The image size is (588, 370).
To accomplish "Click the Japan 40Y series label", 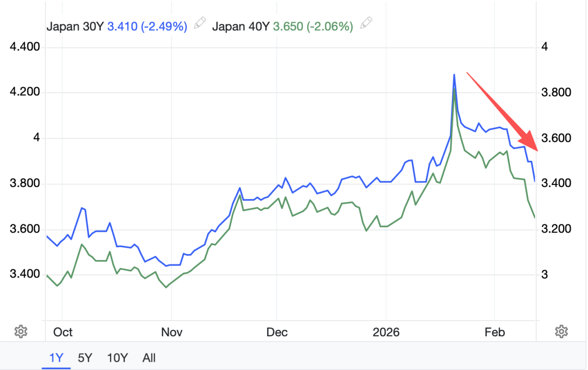I will pyautogui.click(x=241, y=26).
